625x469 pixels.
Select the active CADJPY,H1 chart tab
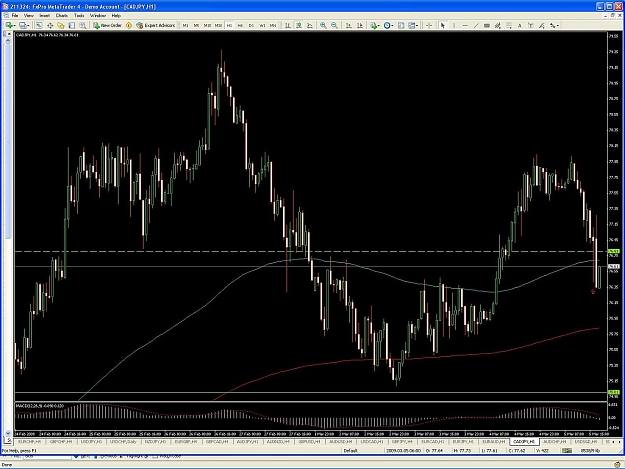click(524, 442)
